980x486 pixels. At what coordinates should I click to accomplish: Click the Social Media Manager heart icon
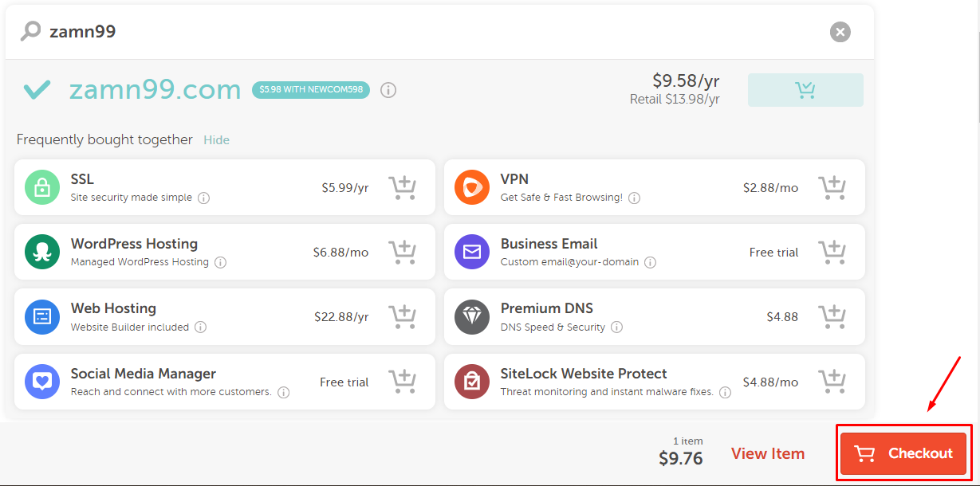pyautogui.click(x=42, y=382)
